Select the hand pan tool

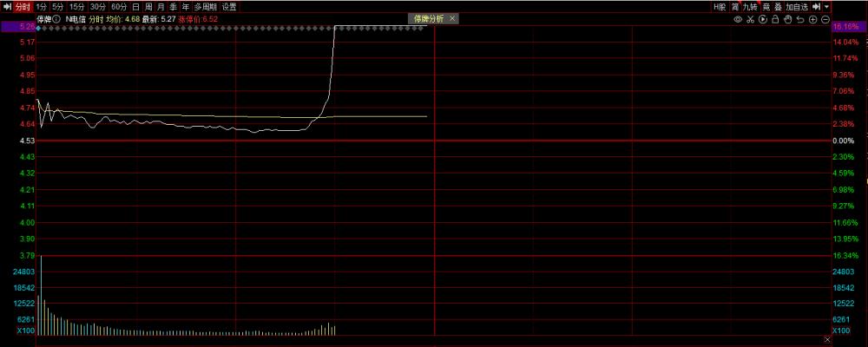click(788, 19)
